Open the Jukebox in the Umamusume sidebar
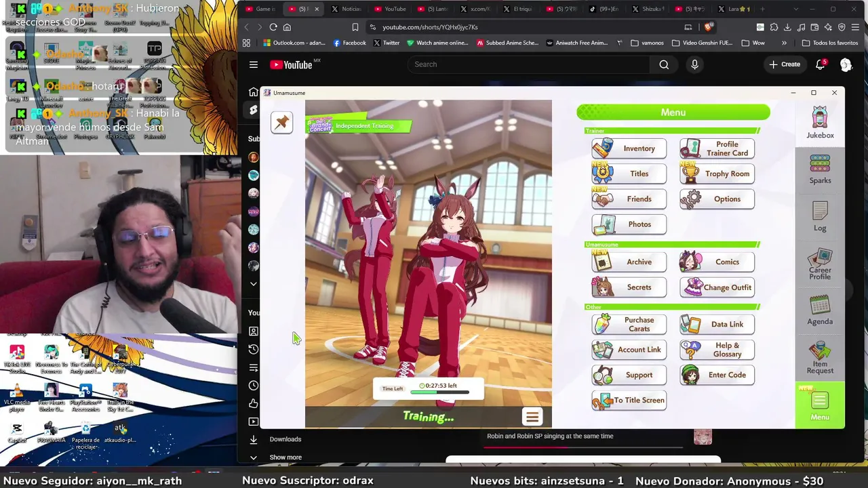Screen dimensions: 868x488 pyautogui.click(x=820, y=123)
